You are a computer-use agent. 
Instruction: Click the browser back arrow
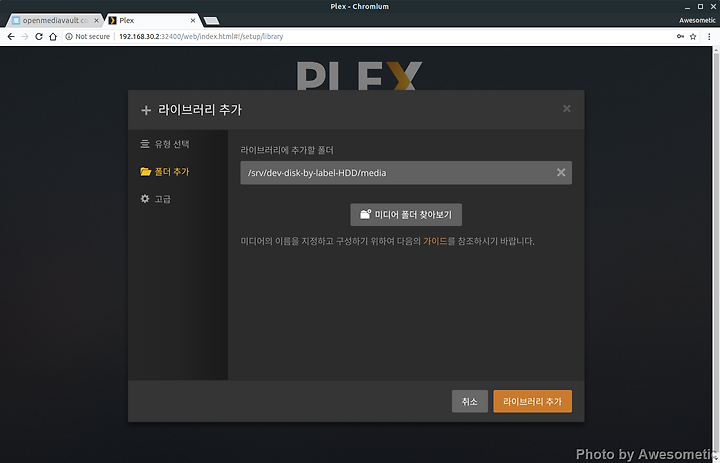coord(11,36)
